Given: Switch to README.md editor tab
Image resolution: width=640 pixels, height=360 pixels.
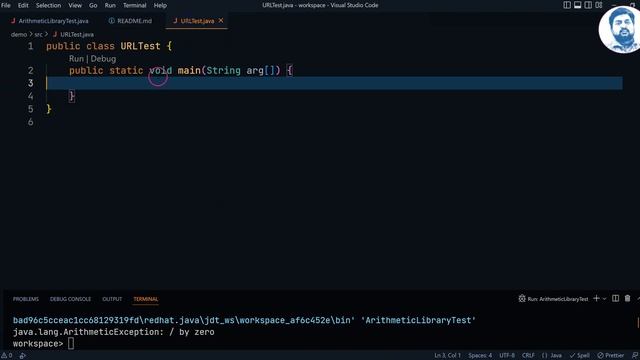Looking at the screenshot, I should tap(130, 21).
